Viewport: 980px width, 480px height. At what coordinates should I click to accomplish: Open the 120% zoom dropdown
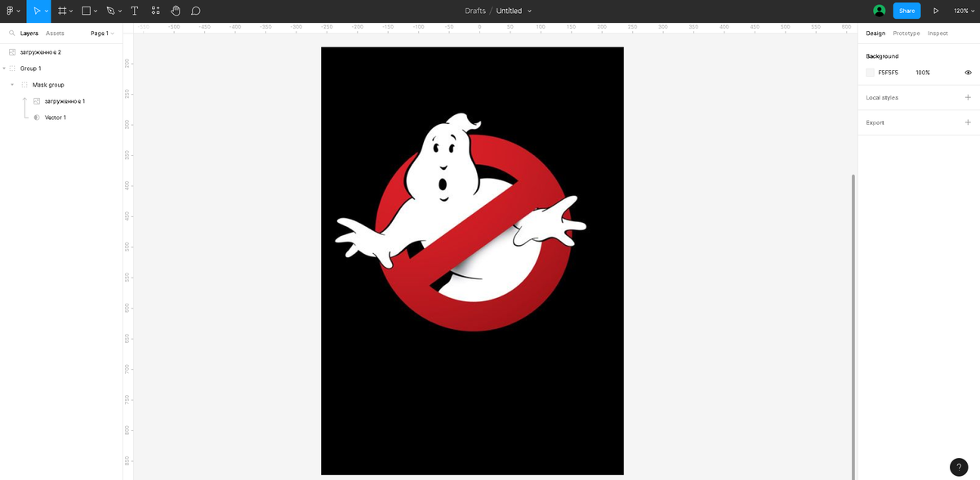[x=964, y=11]
